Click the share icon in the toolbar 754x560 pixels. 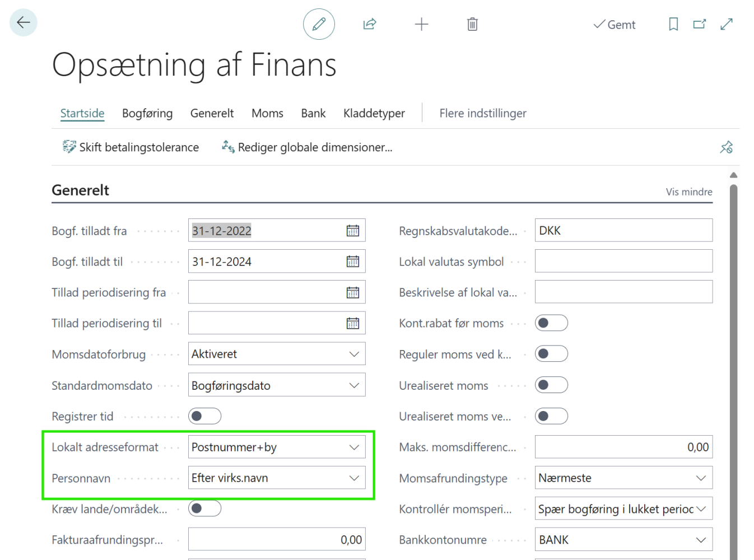point(370,24)
